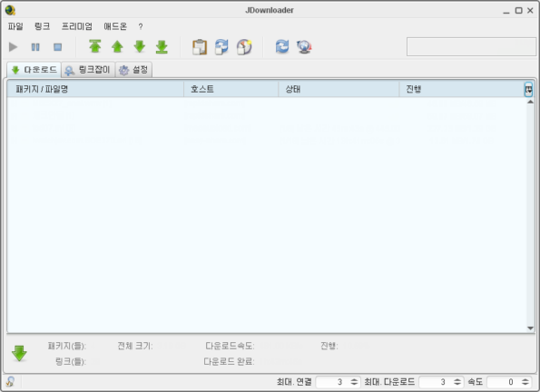Switch to the 다운로드 tab
The height and width of the screenshot is (392, 540).
click(34, 70)
